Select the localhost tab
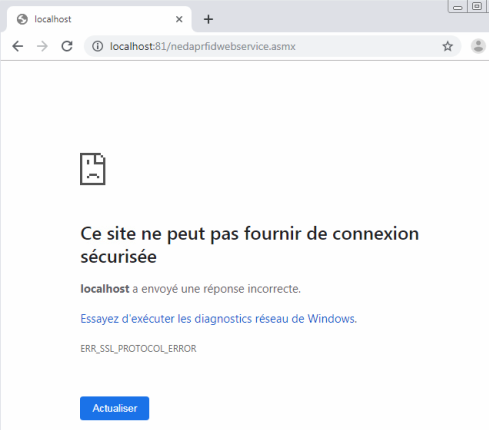 [99, 19]
